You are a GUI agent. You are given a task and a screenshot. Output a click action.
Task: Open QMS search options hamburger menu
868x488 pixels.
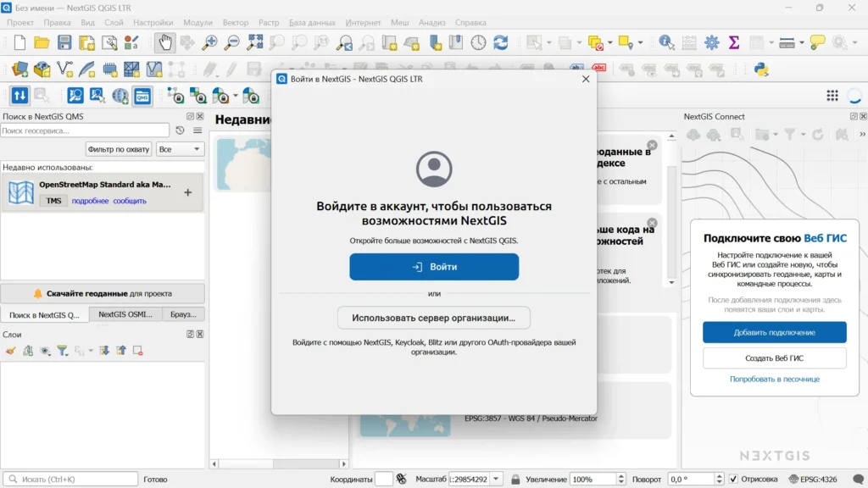tap(198, 130)
